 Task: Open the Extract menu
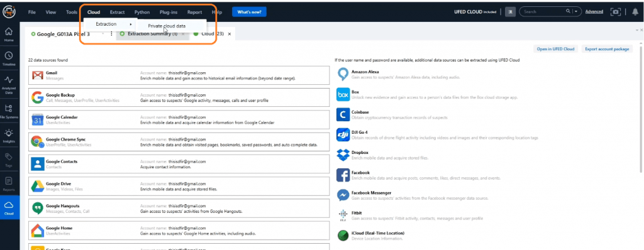point(117,13)
